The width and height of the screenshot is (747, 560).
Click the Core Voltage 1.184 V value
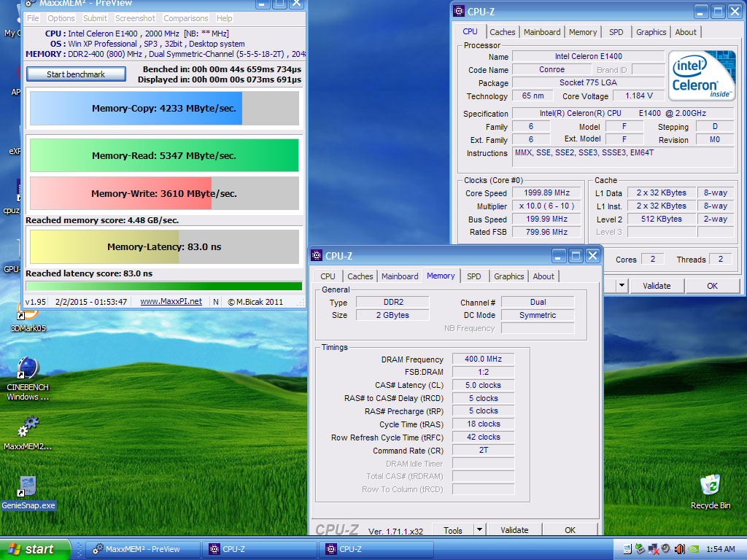[639, 96]
